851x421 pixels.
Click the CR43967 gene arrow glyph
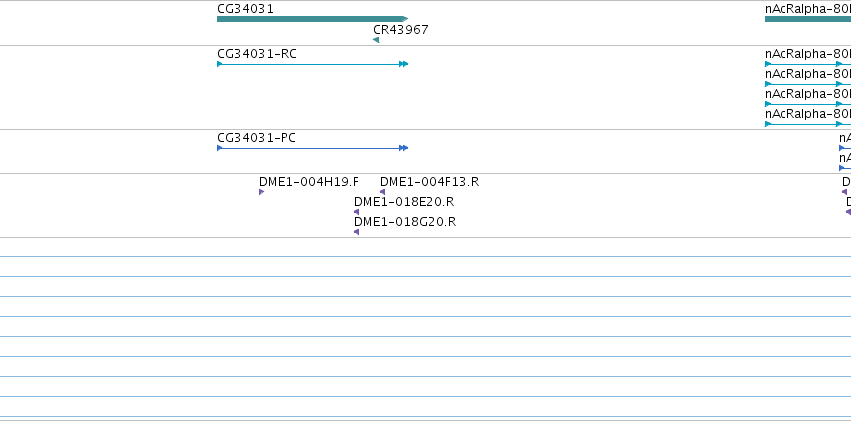point(376,40)
